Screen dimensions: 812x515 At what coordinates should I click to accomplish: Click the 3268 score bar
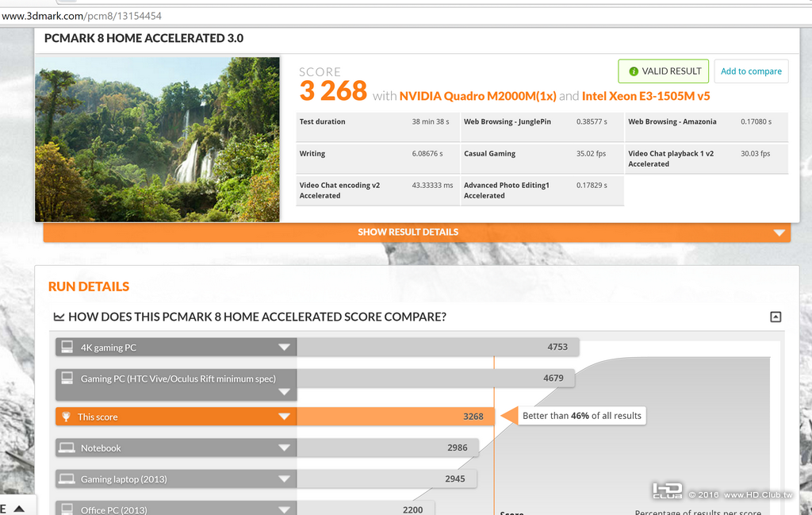point(396,417)
